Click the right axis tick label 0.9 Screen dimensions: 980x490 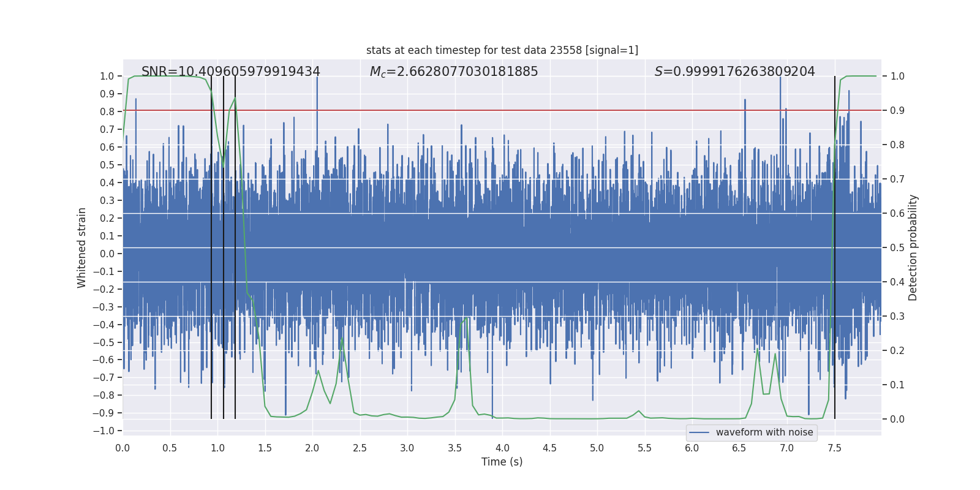tap(897, 110)
